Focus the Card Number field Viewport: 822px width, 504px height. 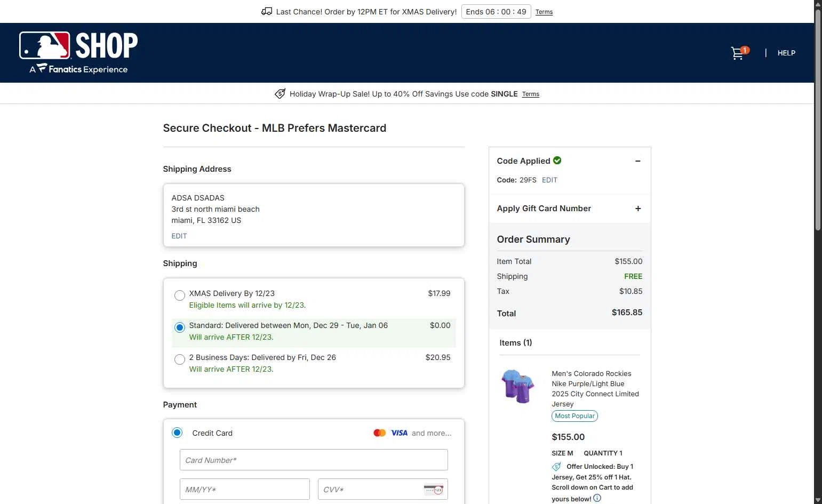pos(314,460)
